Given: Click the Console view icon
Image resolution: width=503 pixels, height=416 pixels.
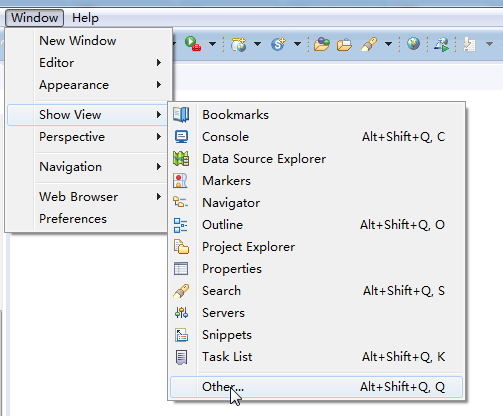Looking at the screenshot, I should click(181, 137).
